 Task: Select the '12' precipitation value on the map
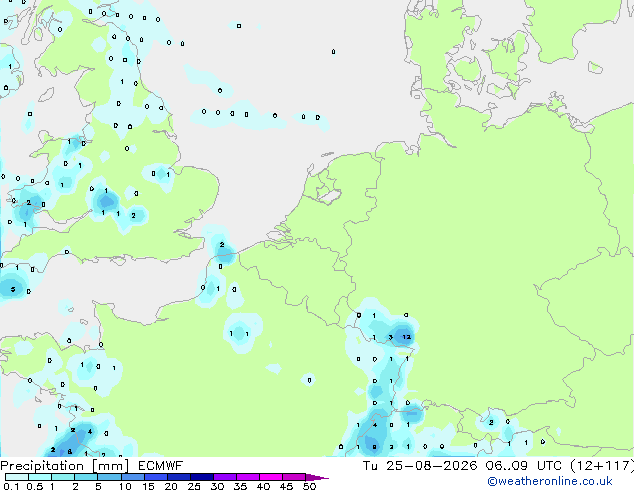pos(406,337)
